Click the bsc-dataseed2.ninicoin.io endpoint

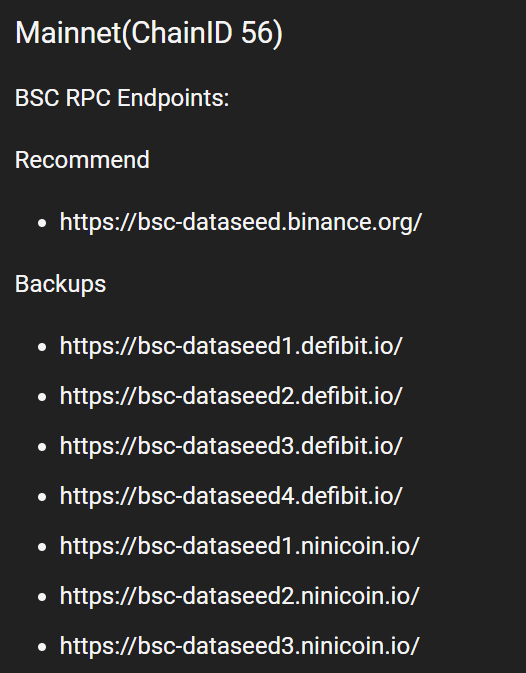point(239,596)
